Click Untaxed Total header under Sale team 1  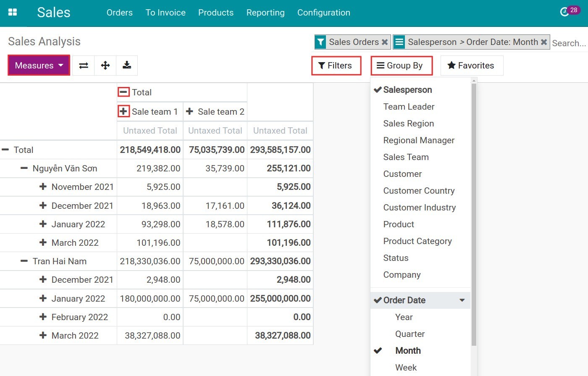click(150, 131)
